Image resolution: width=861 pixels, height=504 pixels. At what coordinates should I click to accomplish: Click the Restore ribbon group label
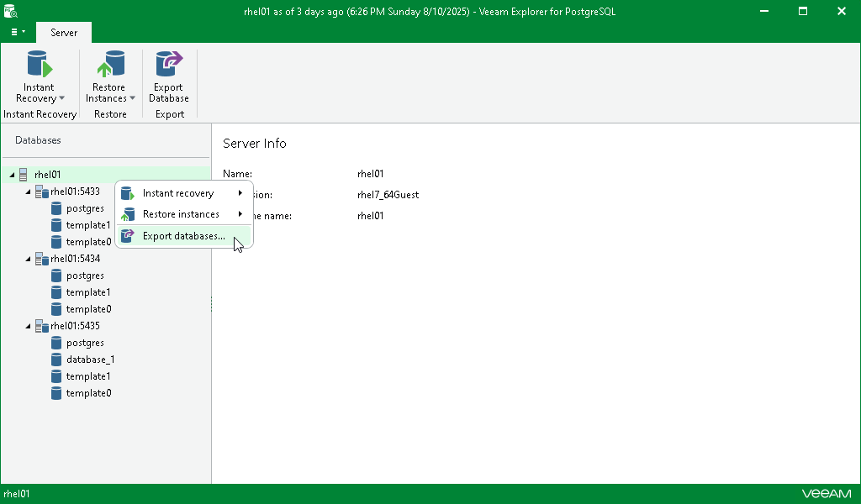[x=110, y=114]
